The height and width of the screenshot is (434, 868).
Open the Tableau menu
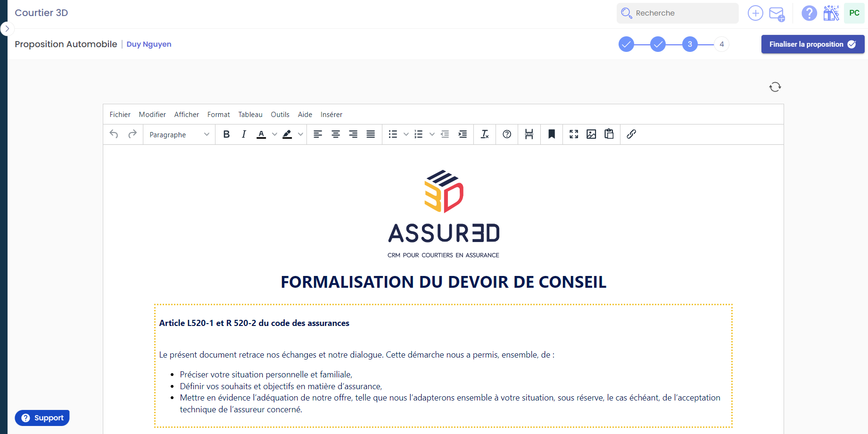(250, 115)
